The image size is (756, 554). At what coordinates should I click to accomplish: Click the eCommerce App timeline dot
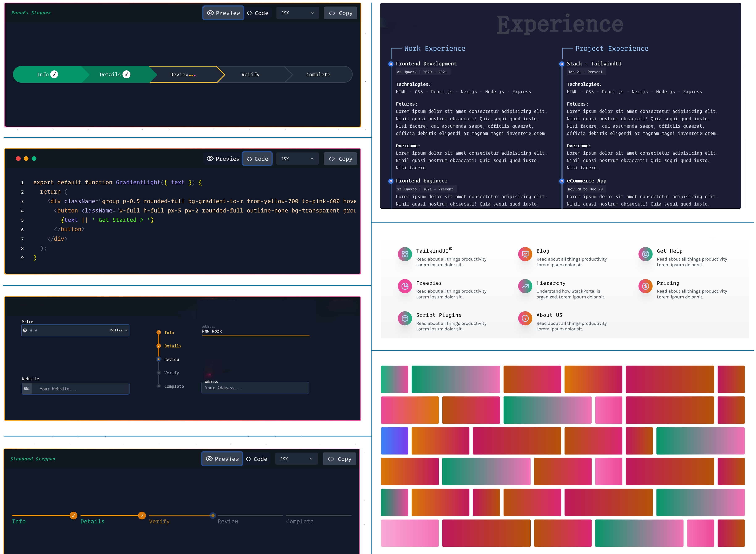click(562, 181)
